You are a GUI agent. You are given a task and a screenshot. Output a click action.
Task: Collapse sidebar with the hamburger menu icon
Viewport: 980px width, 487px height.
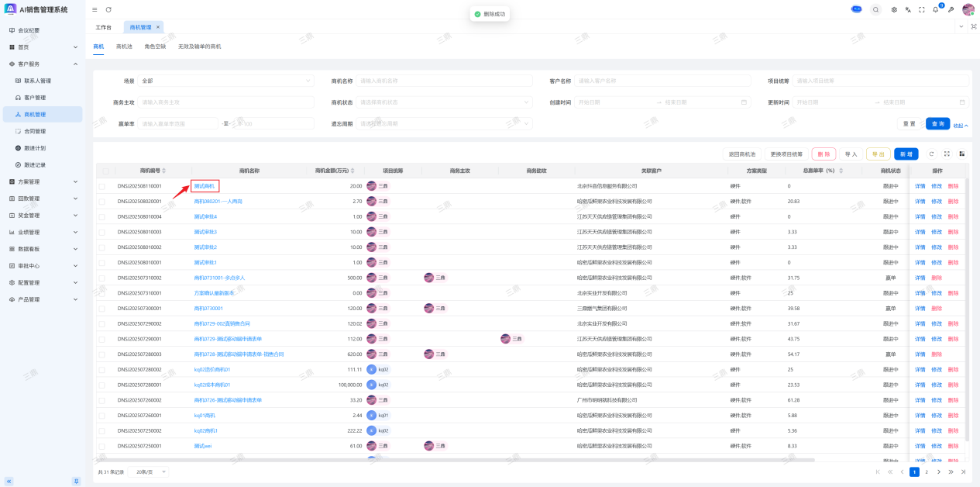(95, 9)
